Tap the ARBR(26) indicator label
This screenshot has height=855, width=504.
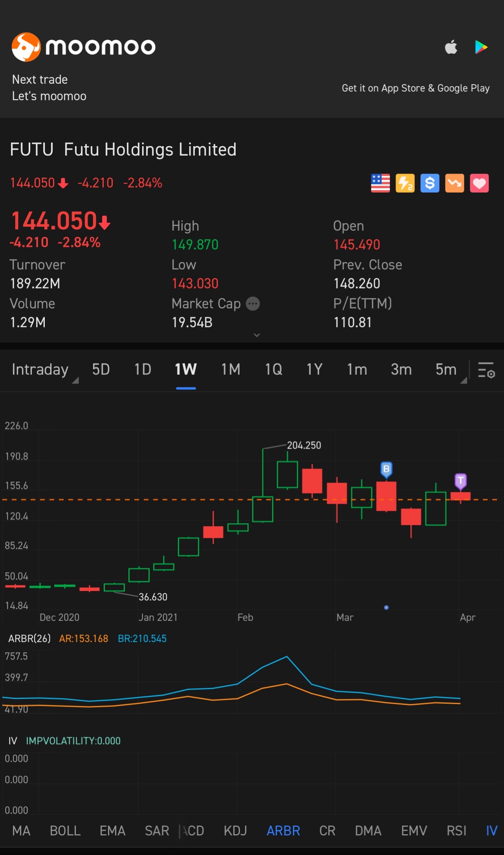[x=29, y=638]
